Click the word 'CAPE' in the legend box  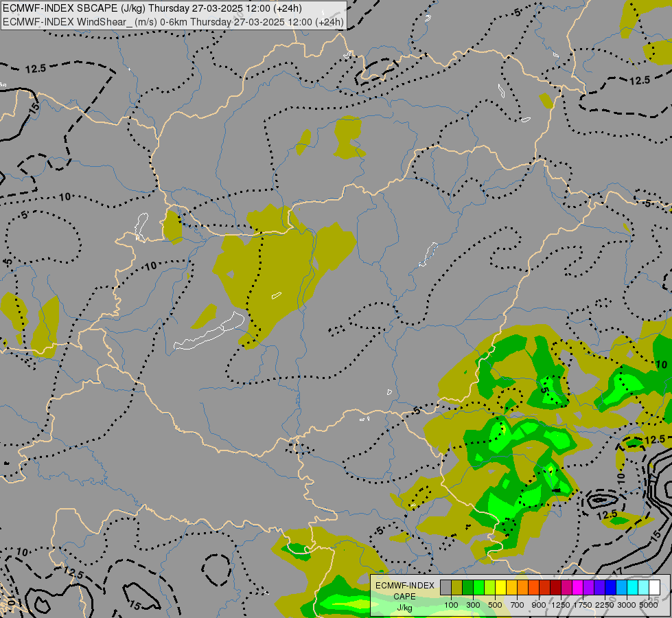point(404,597)
